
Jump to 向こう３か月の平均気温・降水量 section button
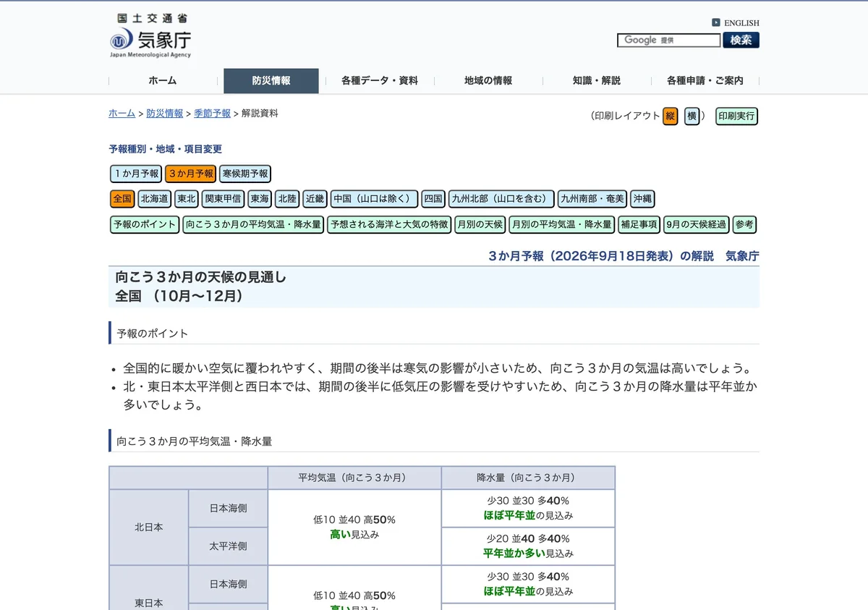pos(253,225)
